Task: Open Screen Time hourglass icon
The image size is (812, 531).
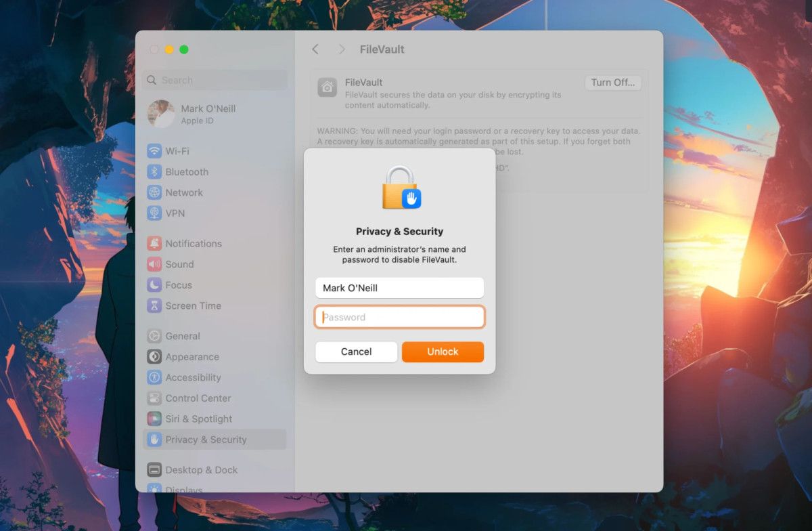Action: (x=154, y=306)
